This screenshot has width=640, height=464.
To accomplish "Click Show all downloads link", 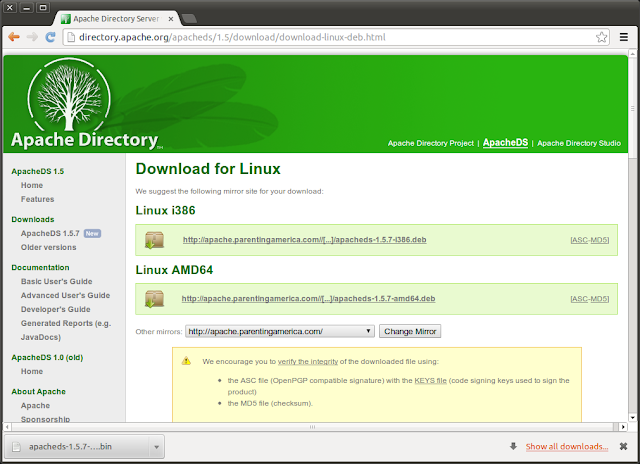I will click(567, 446).
